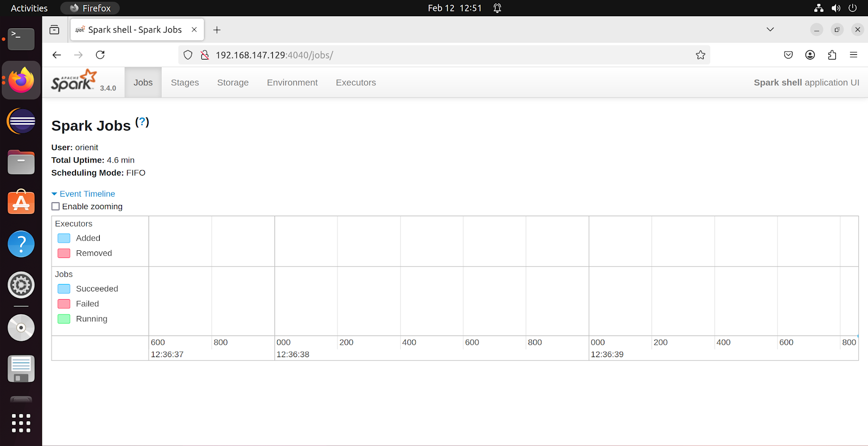Open the notification bell in top bar

click(x=497, y=8)
